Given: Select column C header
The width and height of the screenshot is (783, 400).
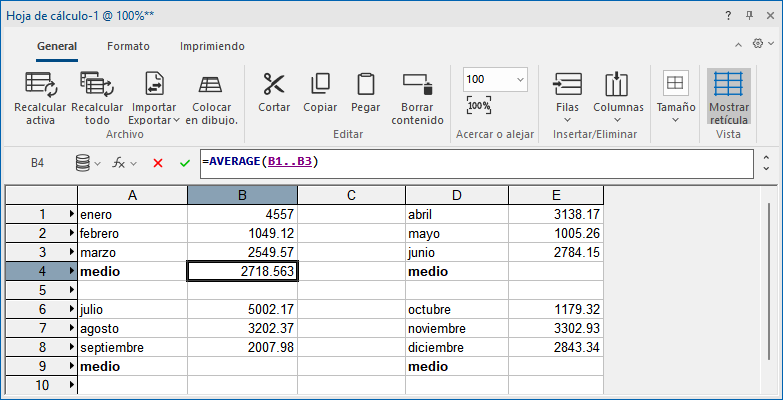Looking at the screenshot, I should pos(351,195).
